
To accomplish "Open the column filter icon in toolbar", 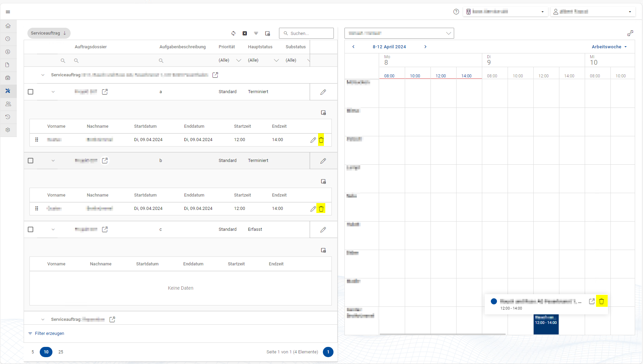I will coord(256,33).
